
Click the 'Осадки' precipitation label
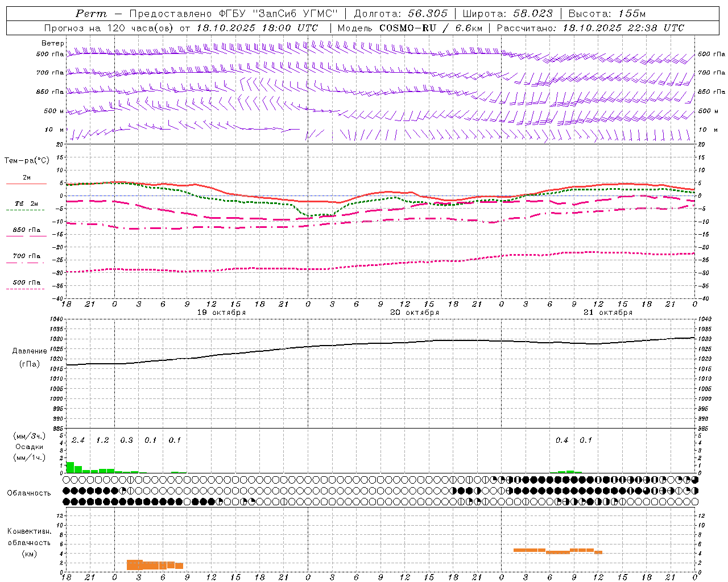(x=30, y=447)
